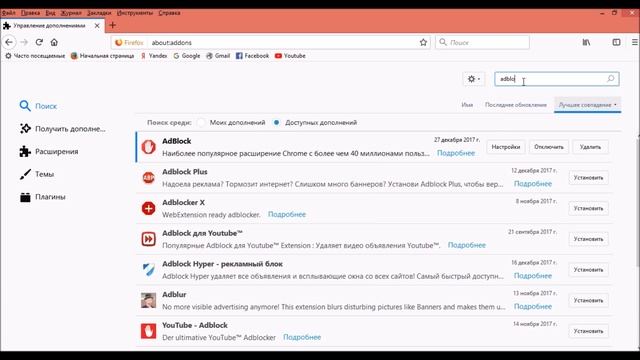Open 'Подробнее' link for Adblocker X
Image resolution: width=640 pixels, height=360 pixels.
tap(287, 214)
